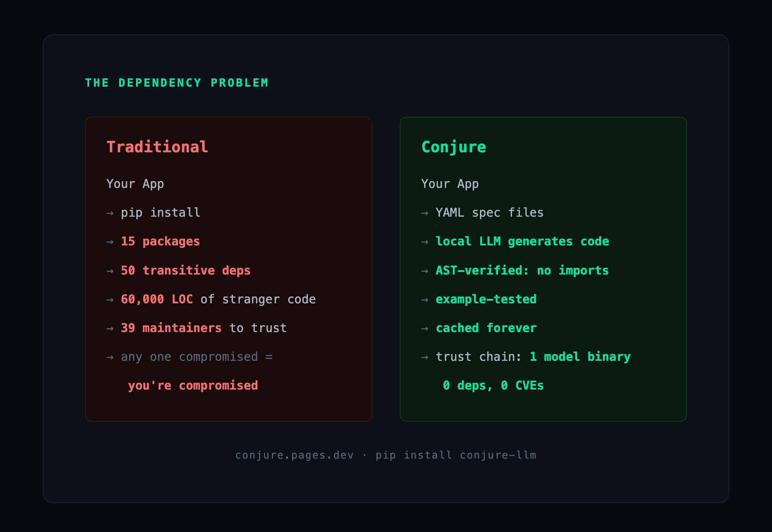Viewport: 772px width, 532px height.
Task: Click 'Your App' in the Conjure card
Action: (x=450, y=184)
